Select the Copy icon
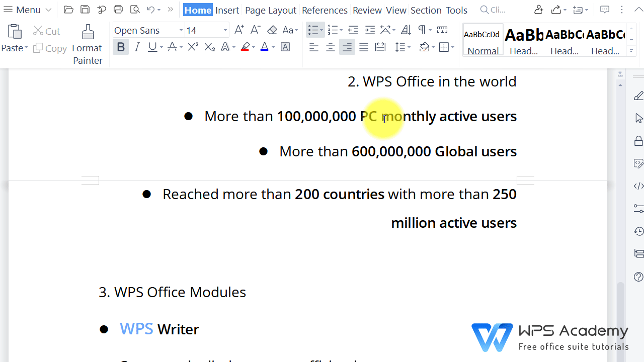Screen dimensions: 644x362 pyautogui.click(x=50, y=48)
